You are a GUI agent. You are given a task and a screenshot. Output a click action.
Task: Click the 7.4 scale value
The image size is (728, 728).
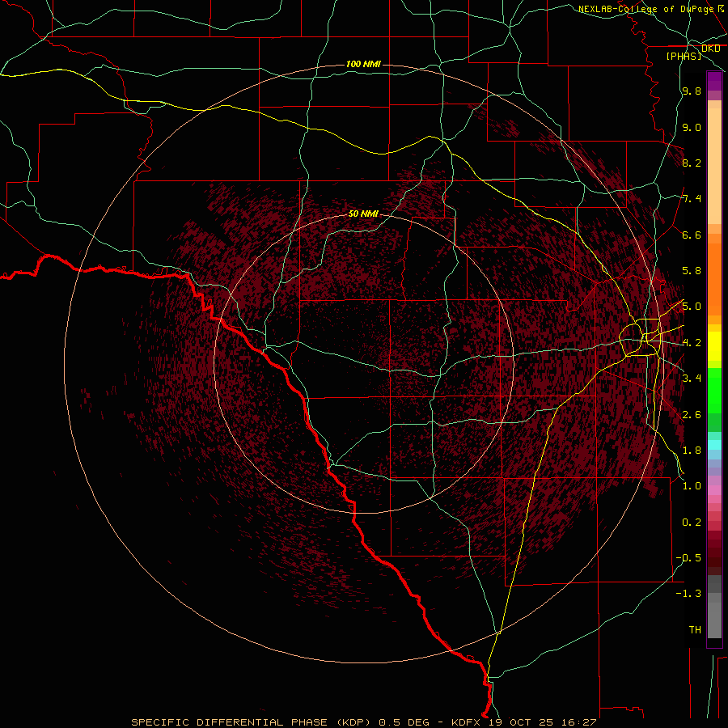click(x=692, y=199)
